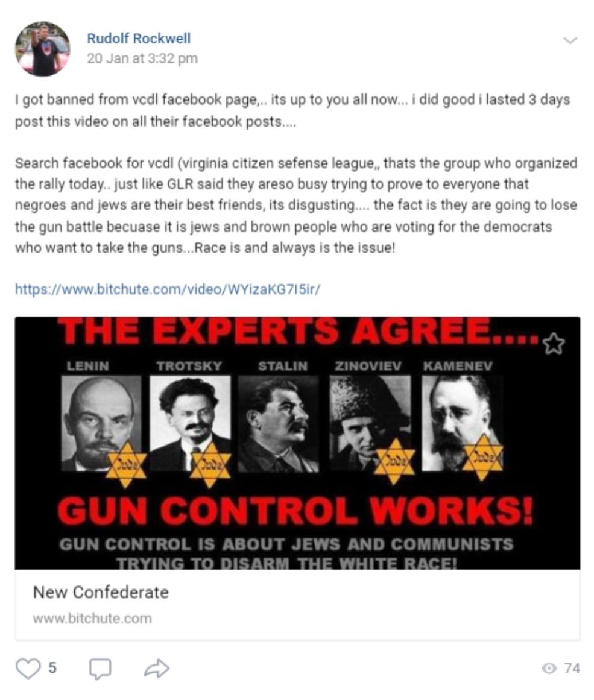Viewport: 594px width, 700px height.
Task: Open comments via the speech bubble icon
Action: pos(100,669)
